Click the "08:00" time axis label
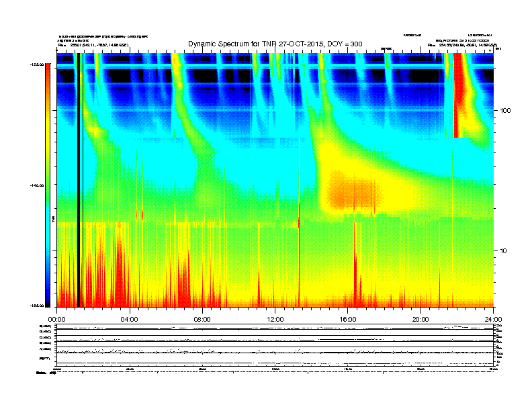This screenshot has width=532, height=411. point(203,320)
